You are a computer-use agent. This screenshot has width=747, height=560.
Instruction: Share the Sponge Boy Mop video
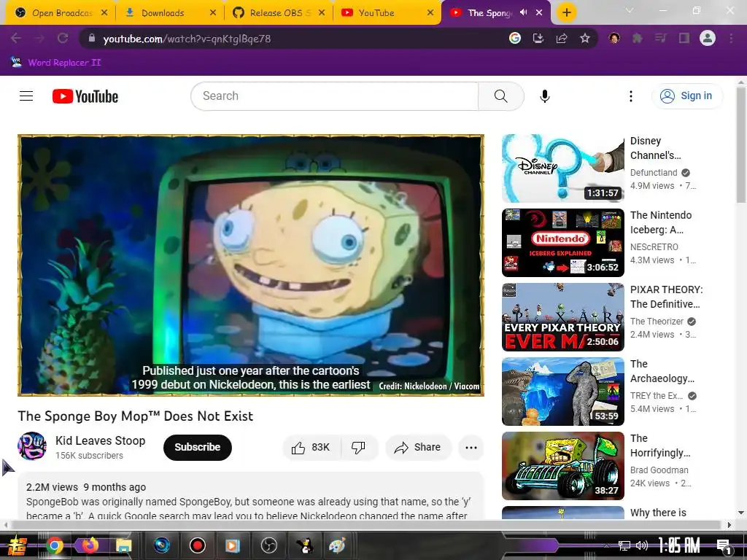click(418, 448)
